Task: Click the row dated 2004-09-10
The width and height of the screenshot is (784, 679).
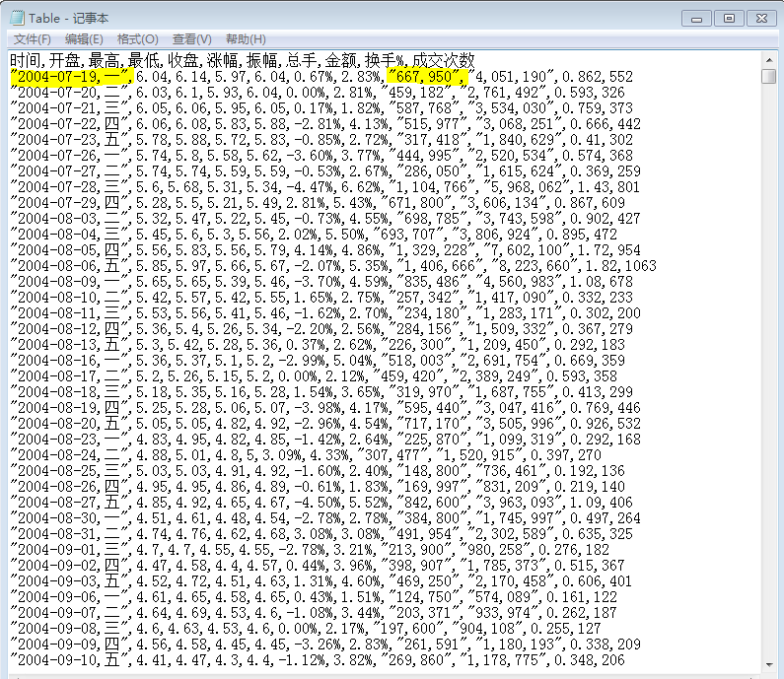Action: click(318, 660)
